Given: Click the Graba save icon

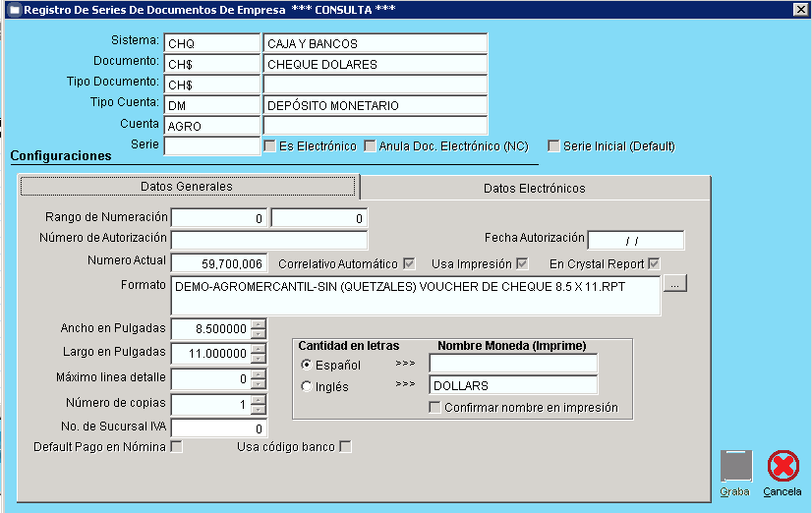Looking at the screenshot, I should [x=735, y=466].
